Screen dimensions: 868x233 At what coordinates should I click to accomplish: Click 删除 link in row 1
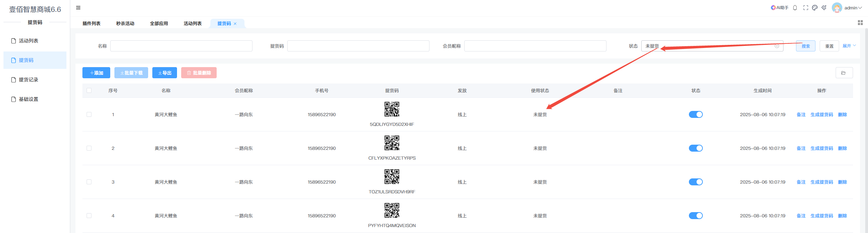coord(843,114)
